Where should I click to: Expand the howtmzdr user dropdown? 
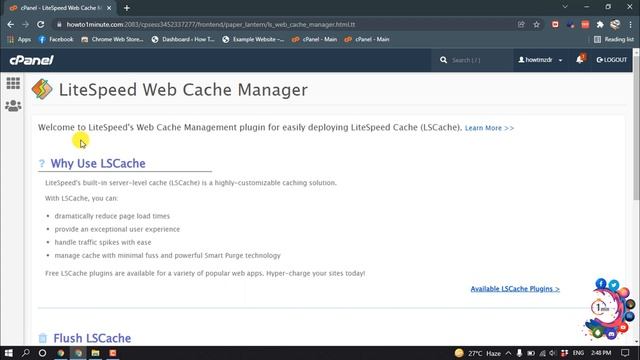(x=540, y=60)
